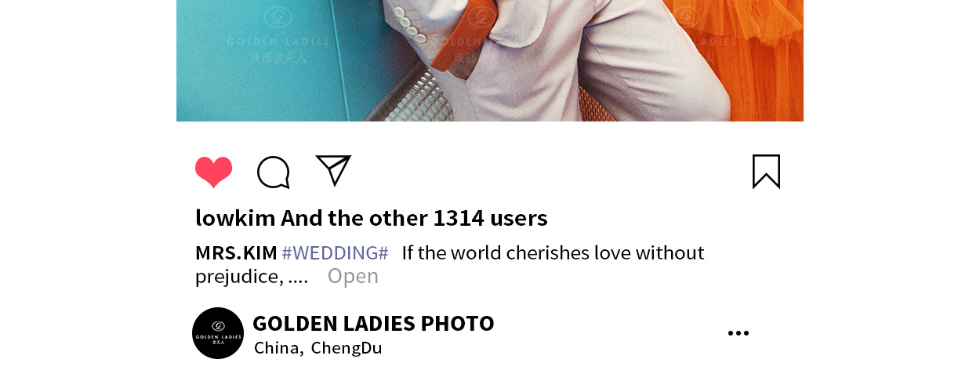Open the three-dot more options menu
Image resolution: width=980 pixels, height=370 pixels.
click(x=739, y=333)
